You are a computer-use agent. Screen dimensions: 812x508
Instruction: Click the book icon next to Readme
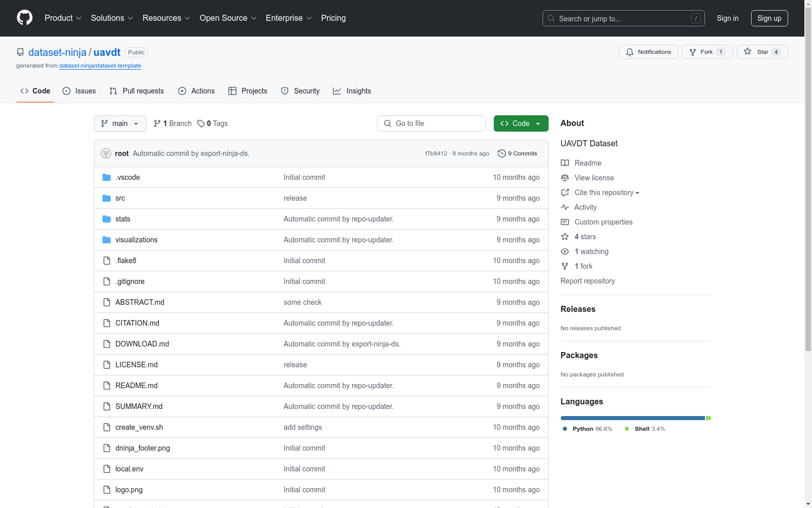coord(565,163)
